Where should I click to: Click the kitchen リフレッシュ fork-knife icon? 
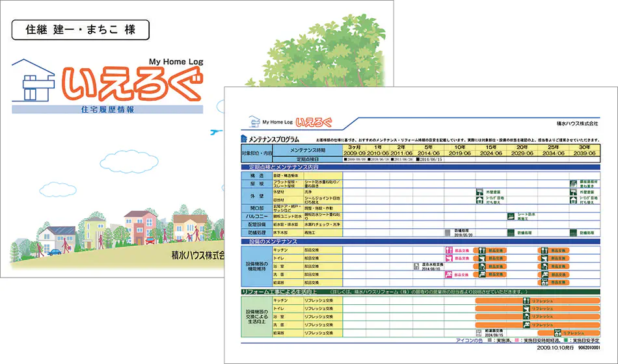[526, 300]
